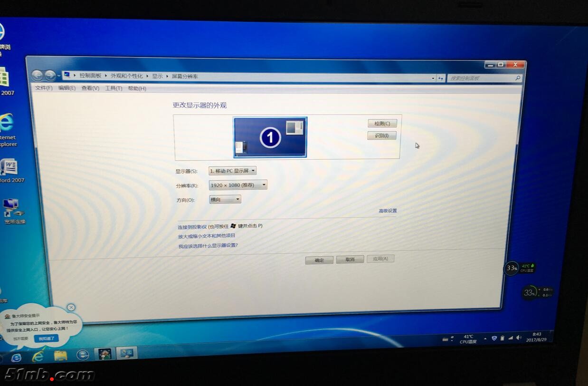
Task: Open the 帮助(H) menu
Action: [x=137, y=88]
